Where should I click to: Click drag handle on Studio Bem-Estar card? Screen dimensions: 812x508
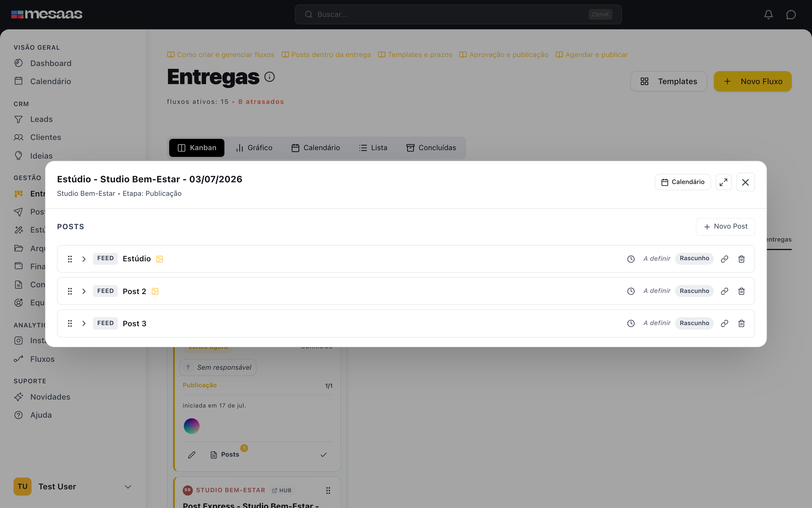[x=328, y=490]
